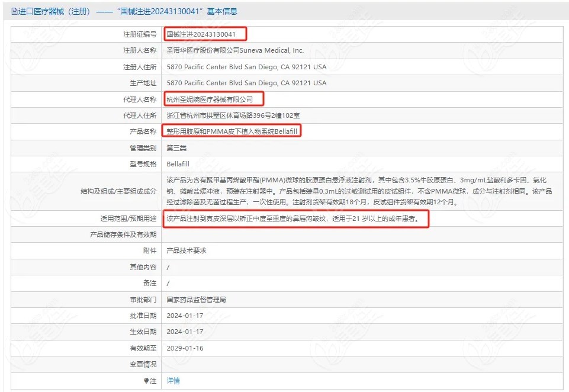Viewport: 569px width, 392px height.
Task: Select registration number 国械注进20243130041 in the table
Action: (x=205, y=34)
